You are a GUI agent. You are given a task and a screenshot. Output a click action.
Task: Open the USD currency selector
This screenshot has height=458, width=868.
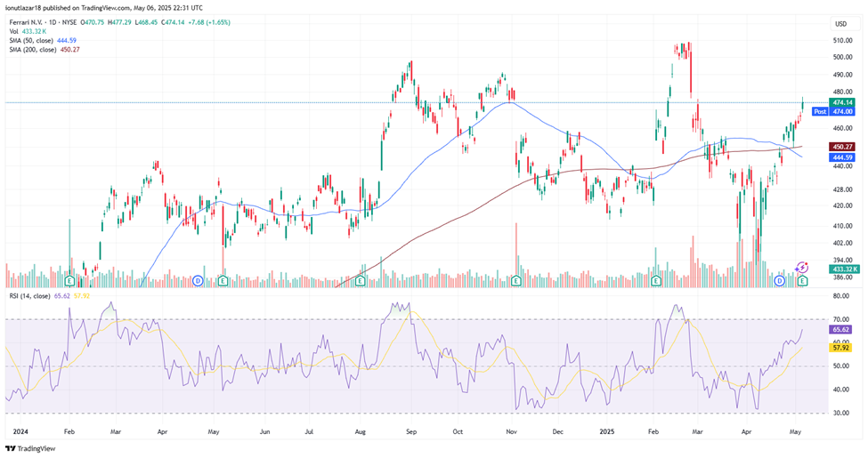[x=839, y=23]
